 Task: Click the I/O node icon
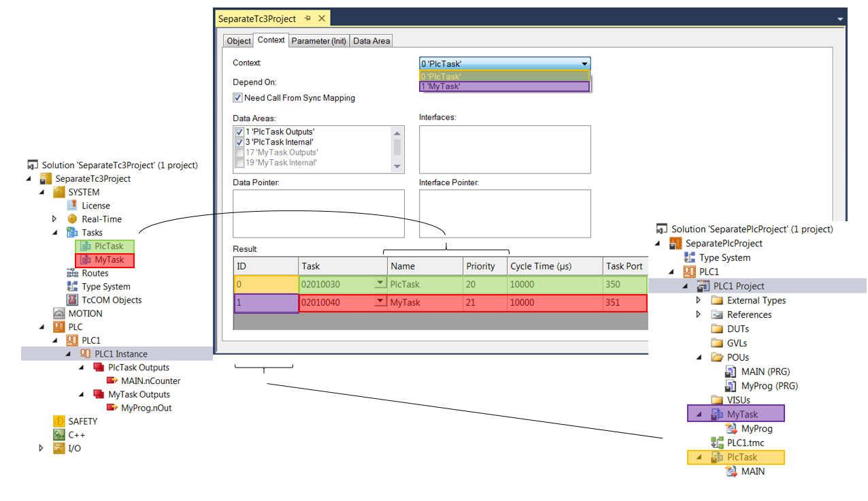59,448
